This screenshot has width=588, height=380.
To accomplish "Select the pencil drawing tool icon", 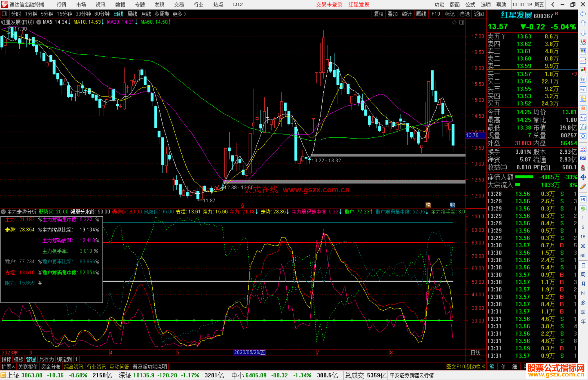I will (x=583, y=187).
